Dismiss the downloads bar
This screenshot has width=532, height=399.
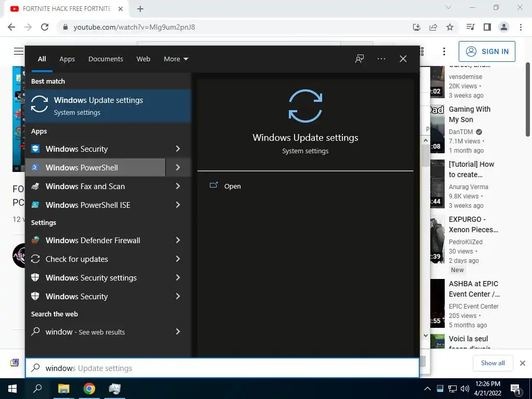coord(523,363)
